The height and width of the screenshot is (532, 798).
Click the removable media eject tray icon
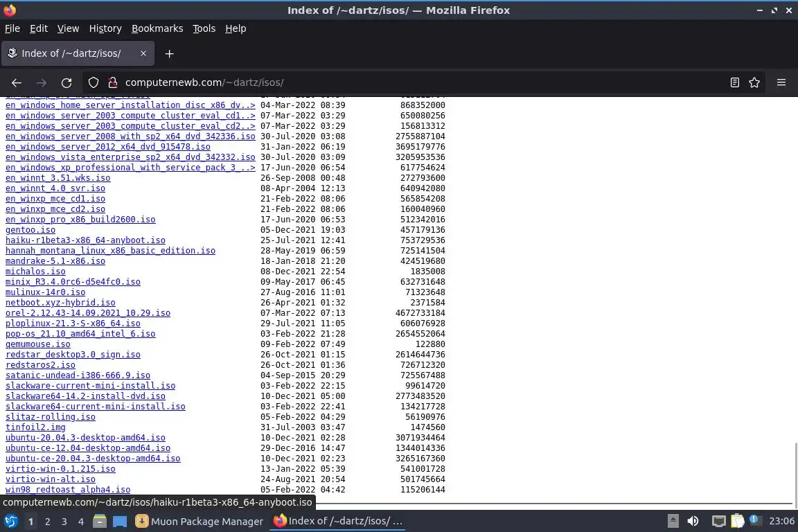[x=673, y=522]
